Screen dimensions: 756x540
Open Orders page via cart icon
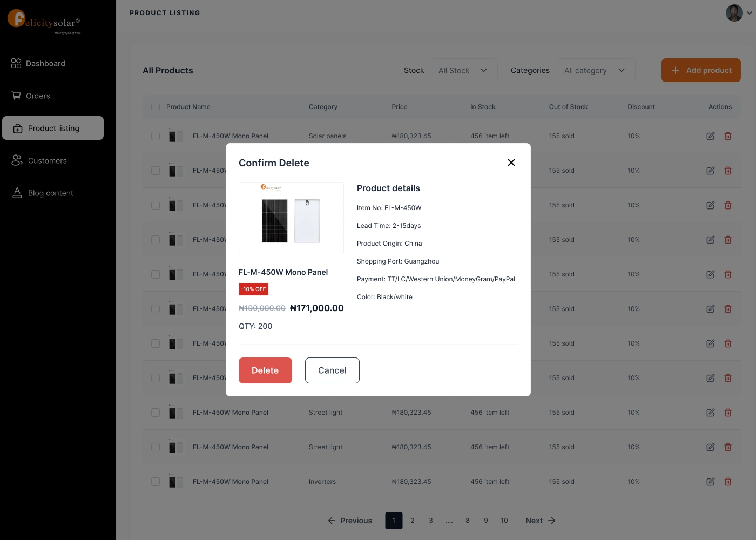coord(16,96)
